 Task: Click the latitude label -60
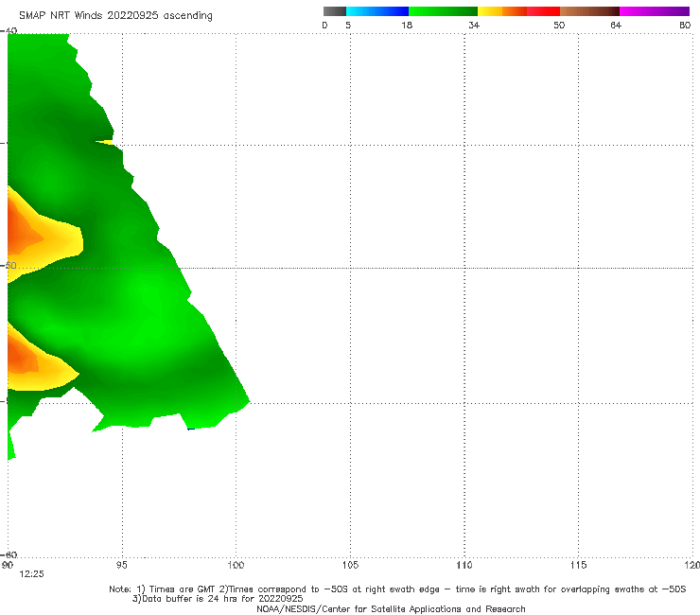9,555
